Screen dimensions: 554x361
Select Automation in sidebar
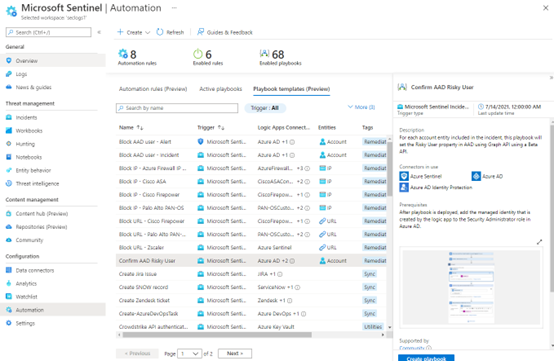(29, 310)
